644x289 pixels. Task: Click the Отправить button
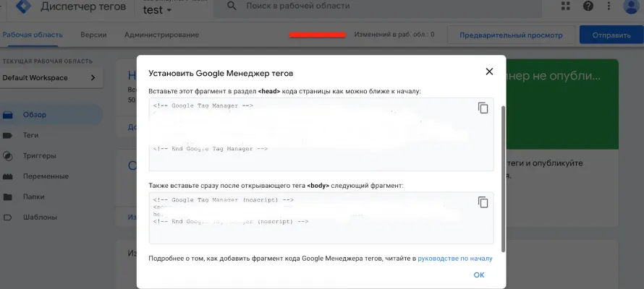point(611,35)
